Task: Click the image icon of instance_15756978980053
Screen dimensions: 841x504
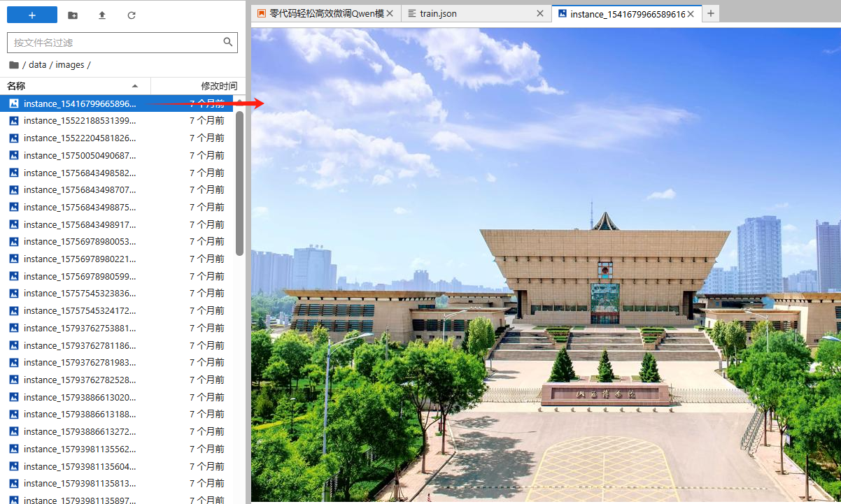Action: pyautogui.click(x=13, y=241)
